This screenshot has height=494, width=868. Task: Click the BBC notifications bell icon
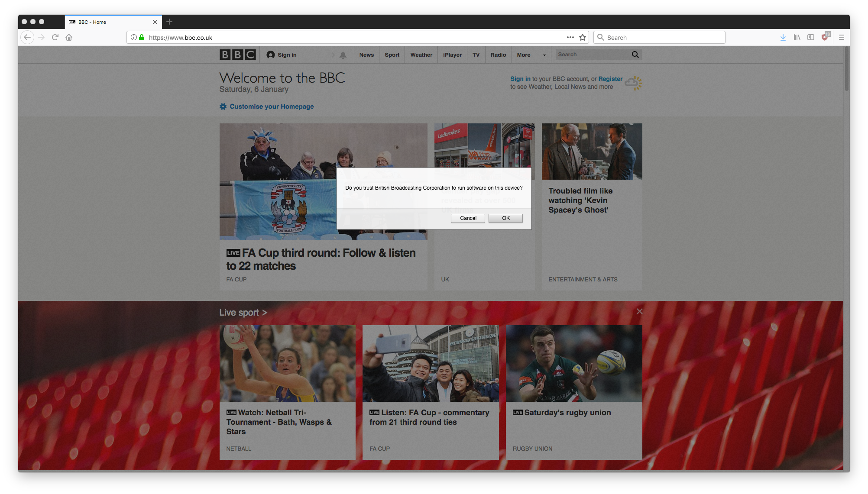[x=343, y=55]
